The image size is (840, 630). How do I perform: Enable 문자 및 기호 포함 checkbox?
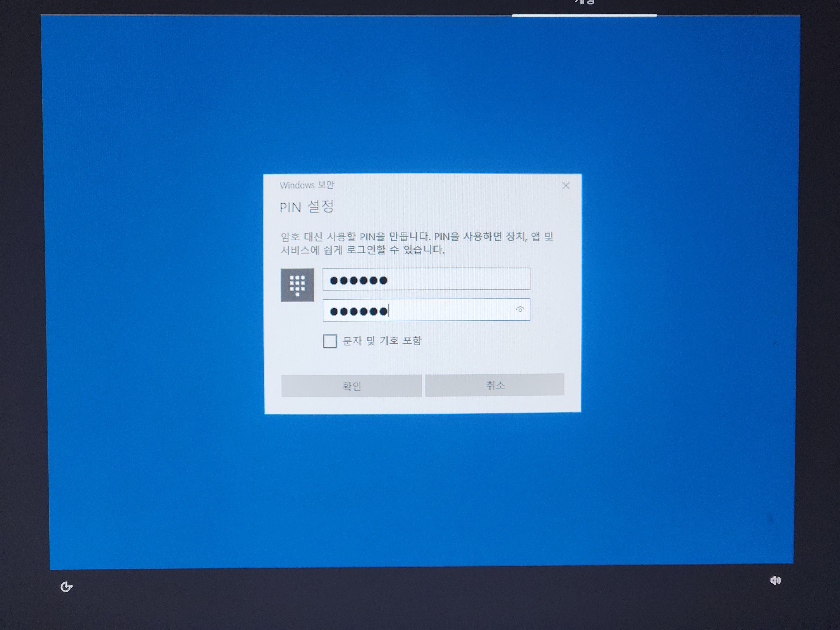pyautogui.click(x=330, y=341)
